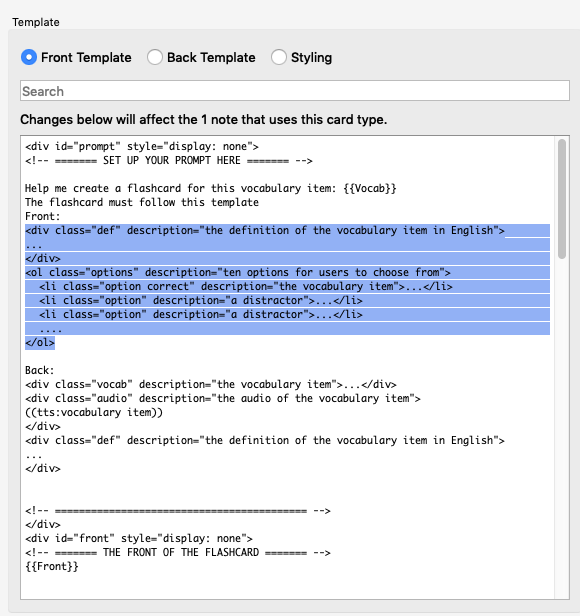This screenshot has width=580, height=616.
Task: Click the template editor vertical scrollbar
Action: (x=562, y=199)
